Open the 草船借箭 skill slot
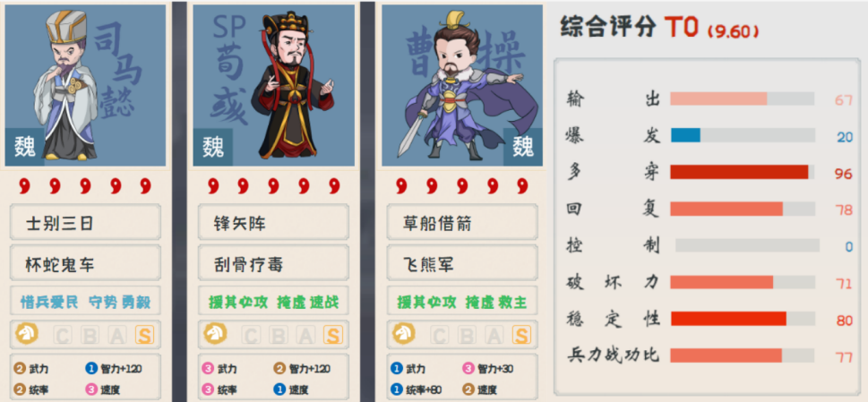The height and width of the screenshot is (402, 868). (x=462, y=222)
